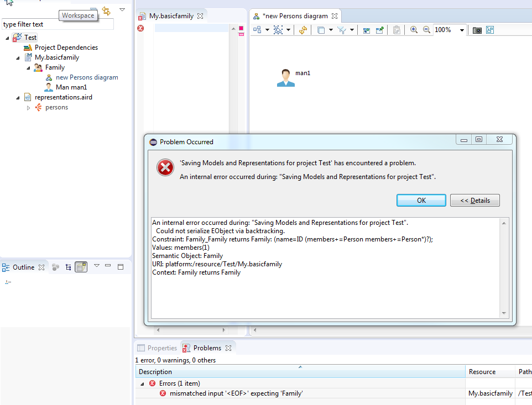Click the Outline layers mode icon

click(56, 267)
